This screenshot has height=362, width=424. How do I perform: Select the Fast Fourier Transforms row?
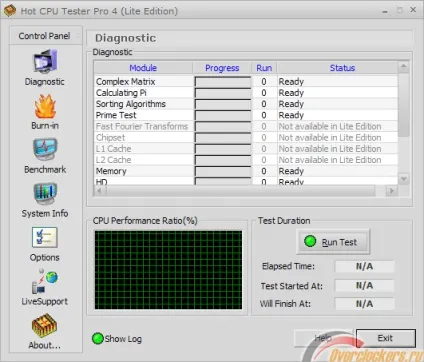(x=246, y=126)
